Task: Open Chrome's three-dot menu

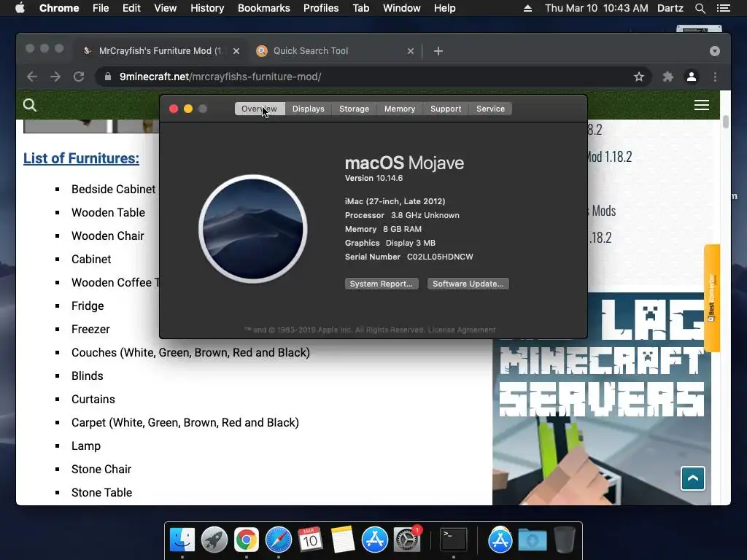Action: click(715, 77)
